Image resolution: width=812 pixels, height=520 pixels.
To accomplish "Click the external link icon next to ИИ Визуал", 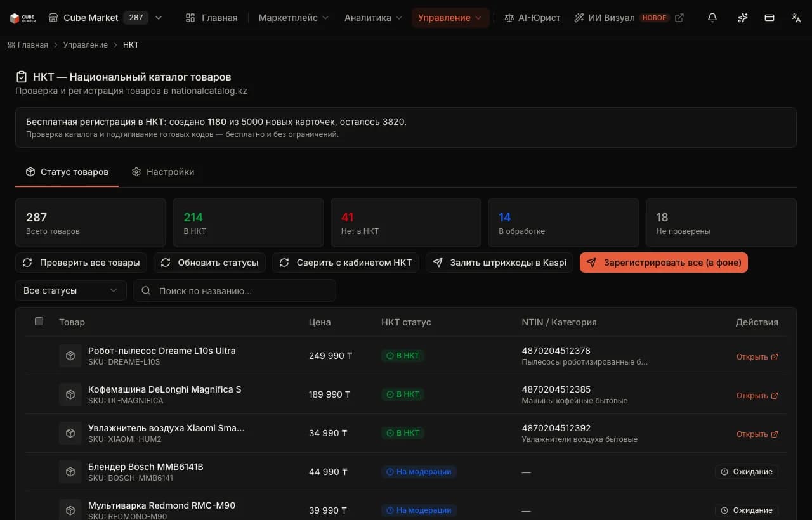I will (x=679, y=18).
